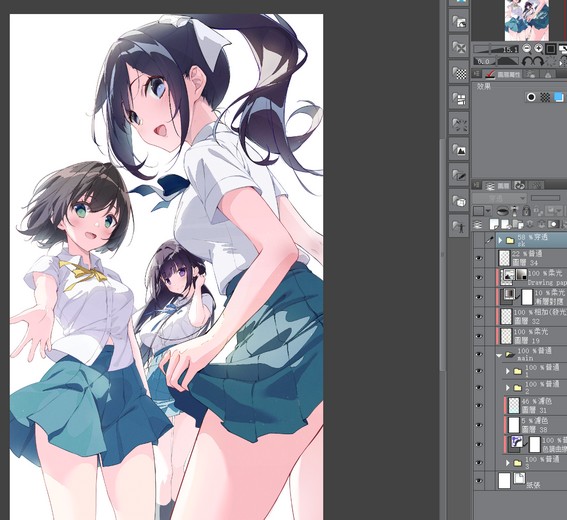Open the blending mode dropdown
The height and width of the screenshot is (520, 567).
coord(499,198)
